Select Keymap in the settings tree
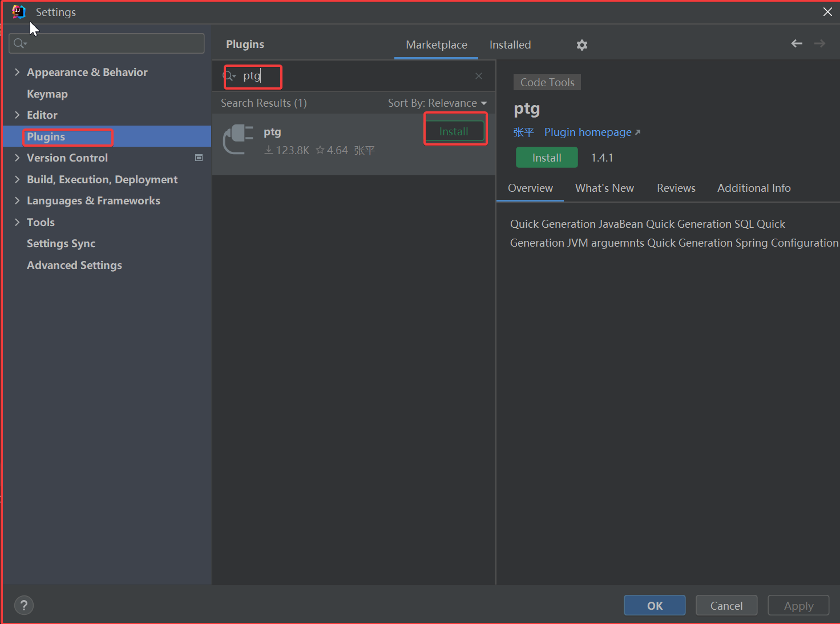Image resolution: width=840 pixels, height=624 pixels. click(x=47, y=94)
